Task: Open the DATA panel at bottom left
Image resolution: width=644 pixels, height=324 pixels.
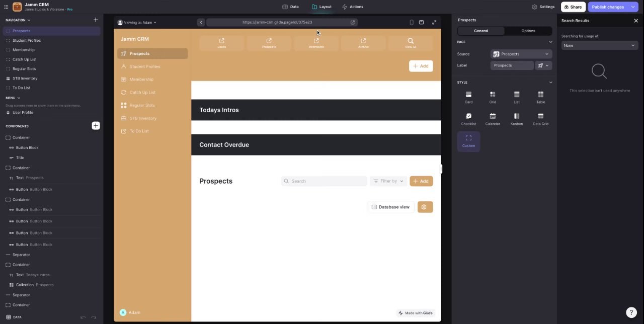Action: tap(14, 317)
